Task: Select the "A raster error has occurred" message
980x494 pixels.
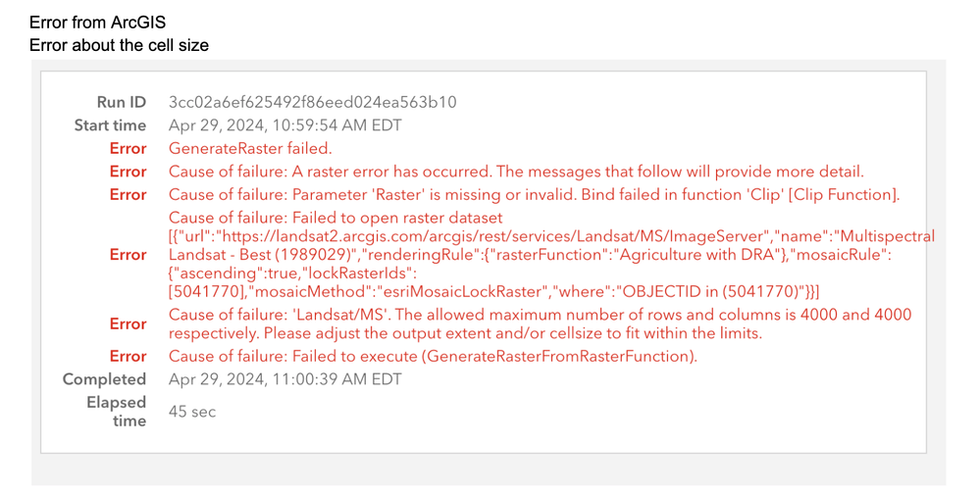Action: 516,172
